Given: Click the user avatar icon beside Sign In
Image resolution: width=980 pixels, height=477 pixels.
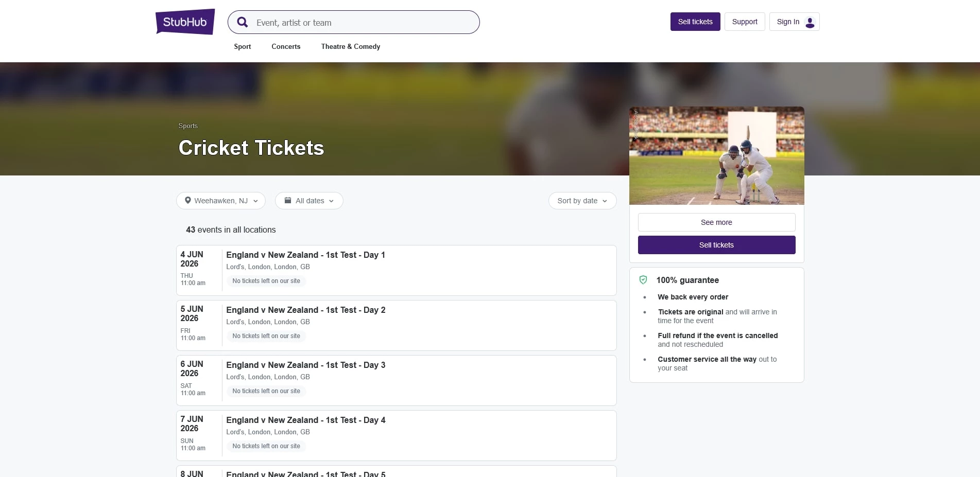Looking at the screenshot, I should click(x=810, y=22).
